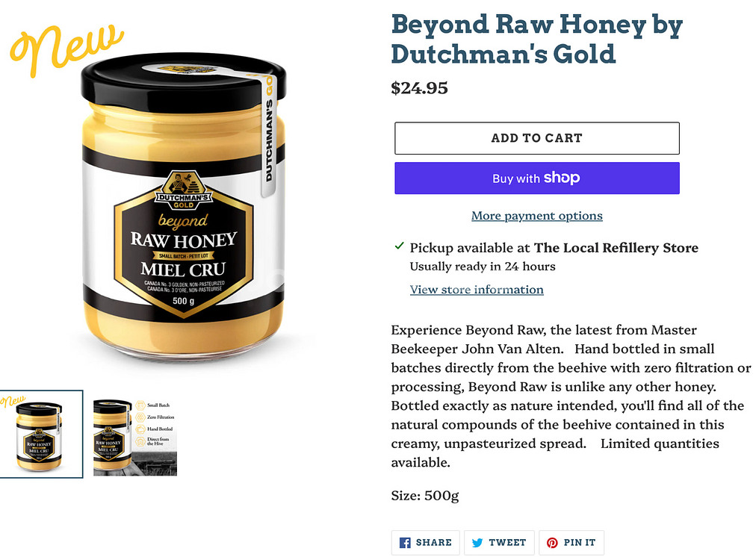Buy with Shop Pay button
This screenshot has width=756, height=560.
click(x=536, y=178)
